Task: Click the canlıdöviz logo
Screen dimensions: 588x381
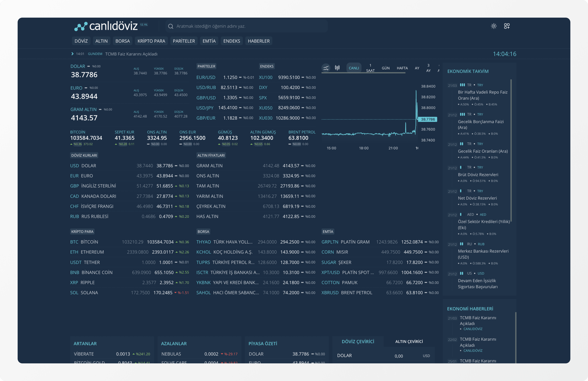Action: [106, 26]
